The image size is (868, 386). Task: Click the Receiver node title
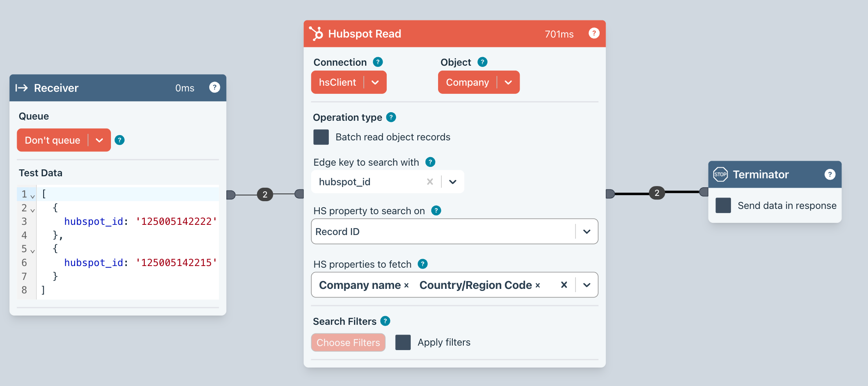[x=56, y=88]
